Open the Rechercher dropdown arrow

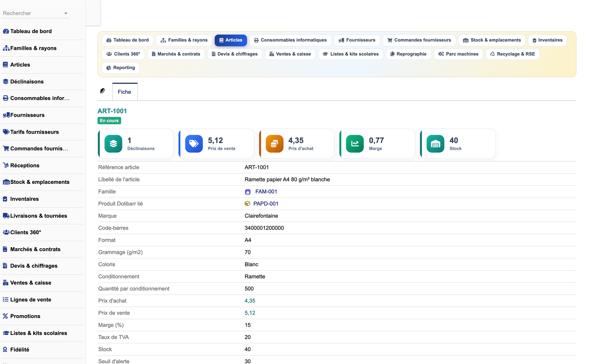pos(66,13)
